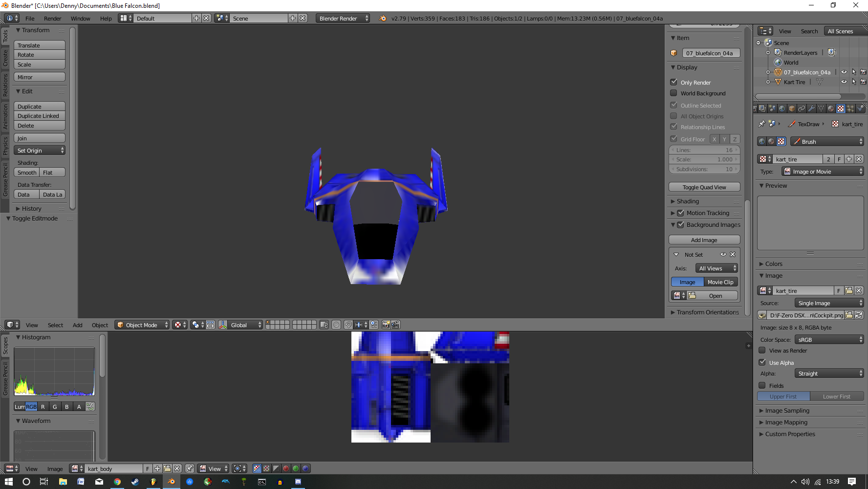
Task: Open the Render menu in top bar
Action: (x=52, y=19)
